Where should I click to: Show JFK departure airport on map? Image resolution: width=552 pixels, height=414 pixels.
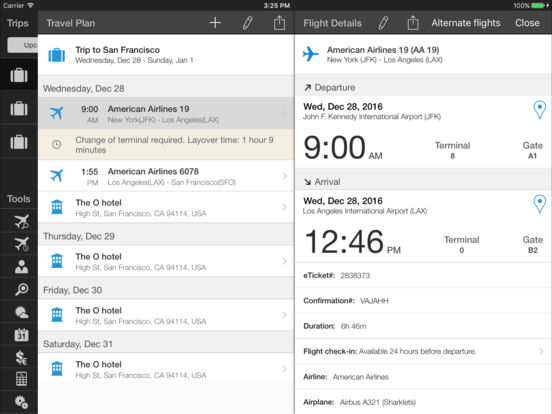[x=539, y=109]
